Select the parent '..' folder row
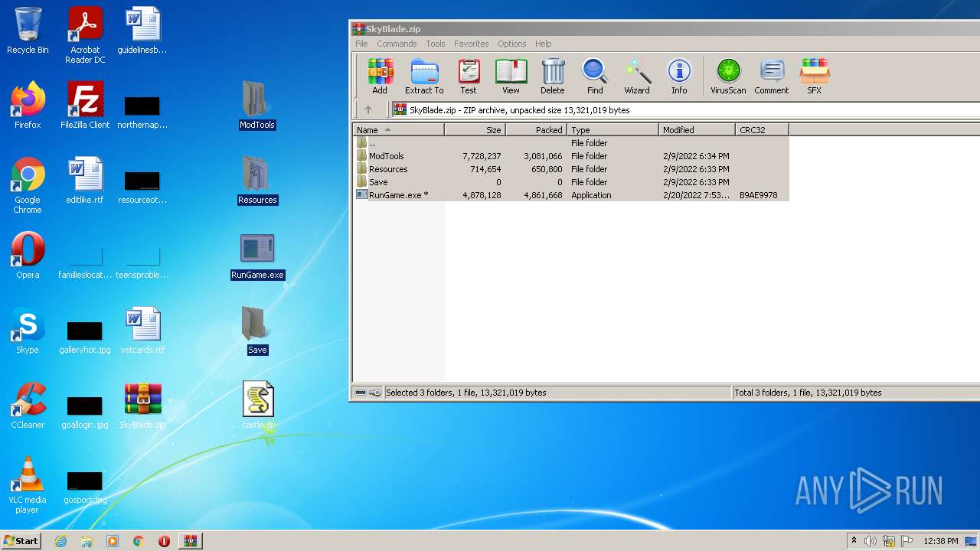The height and width of the screenshot is (551, 980). (x=570, y=143)
